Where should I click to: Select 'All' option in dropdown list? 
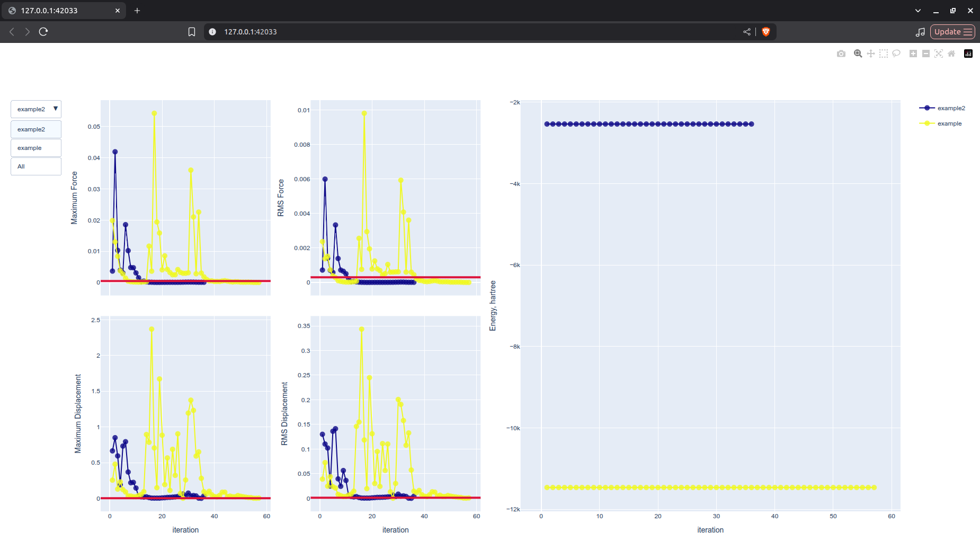[36, 166]
